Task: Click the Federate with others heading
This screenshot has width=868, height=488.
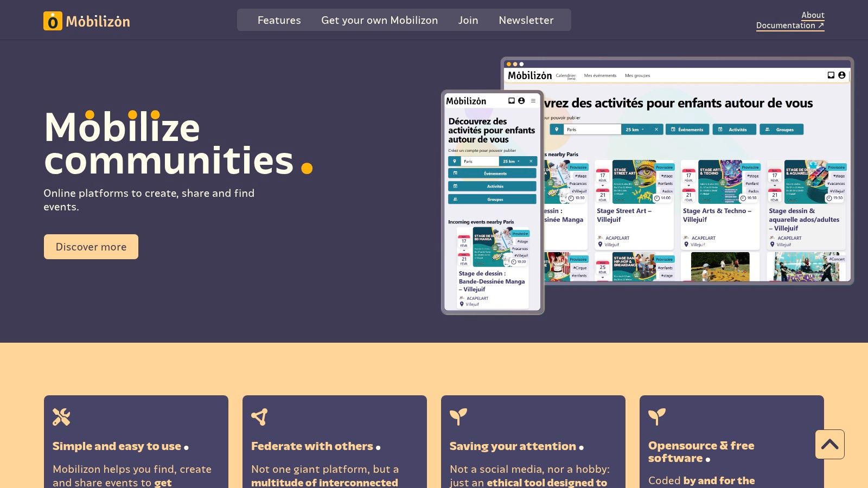Action: coord(312,446)
